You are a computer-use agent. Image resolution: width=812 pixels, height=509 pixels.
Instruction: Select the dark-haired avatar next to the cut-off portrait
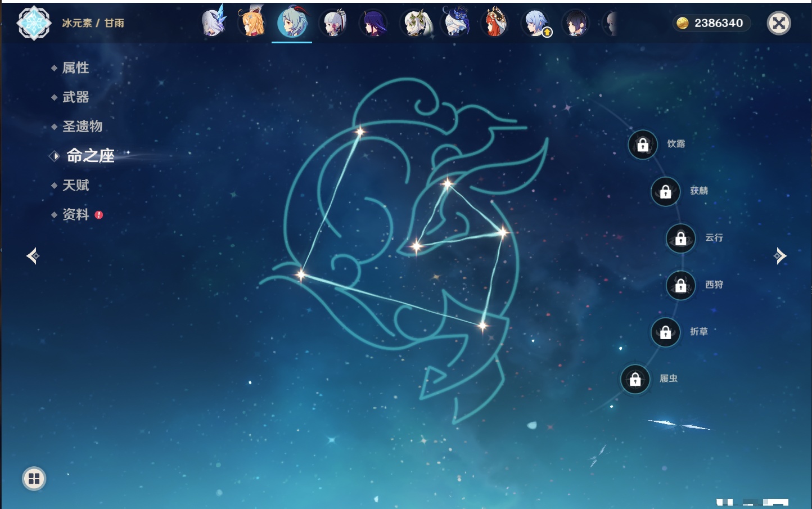[575, 23]
